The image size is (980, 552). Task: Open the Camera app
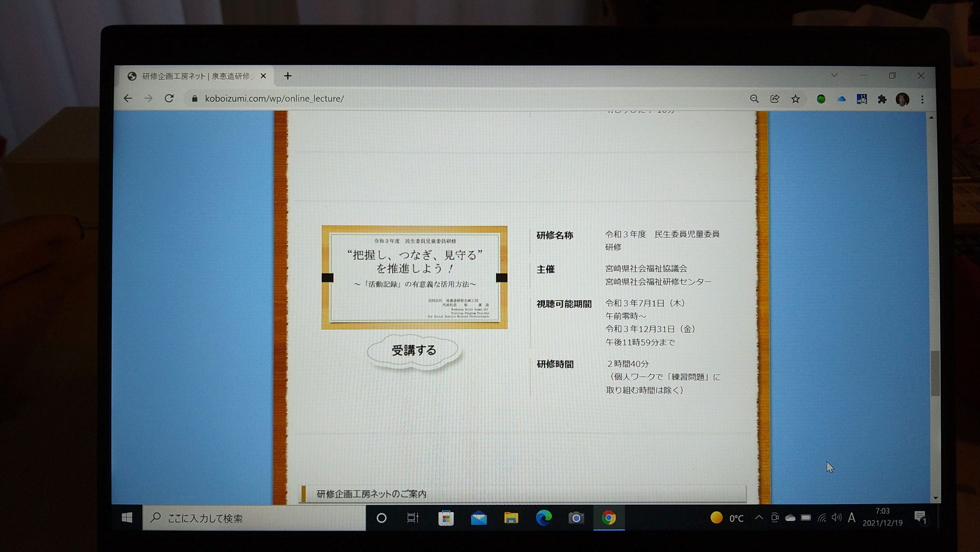[x=576, y=518]
